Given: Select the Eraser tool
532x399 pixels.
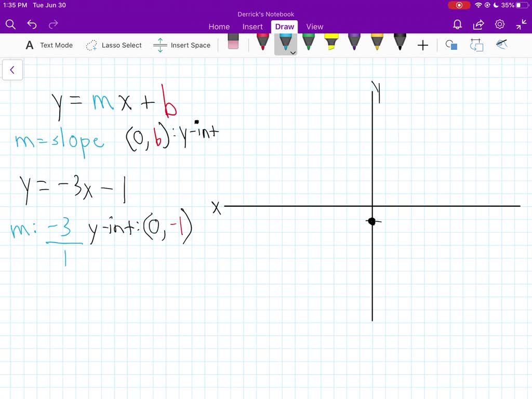Looking at the screenshot, I should coord(232,44).
